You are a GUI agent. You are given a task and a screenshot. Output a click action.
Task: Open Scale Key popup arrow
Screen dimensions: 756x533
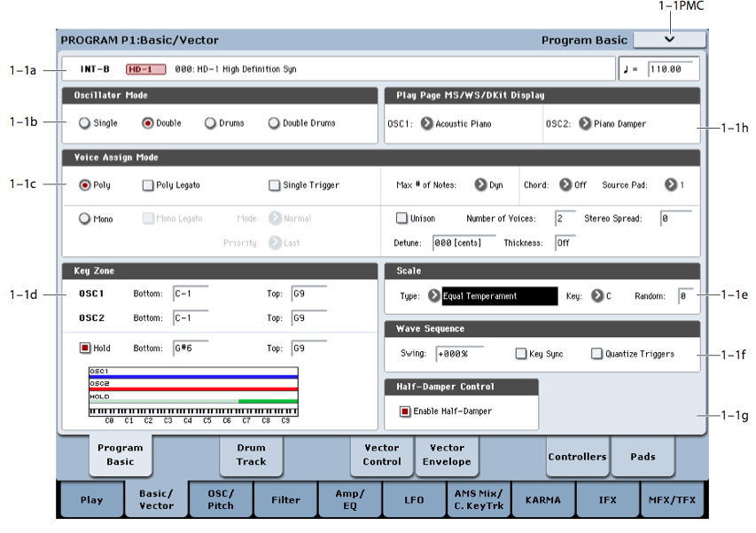597,295
